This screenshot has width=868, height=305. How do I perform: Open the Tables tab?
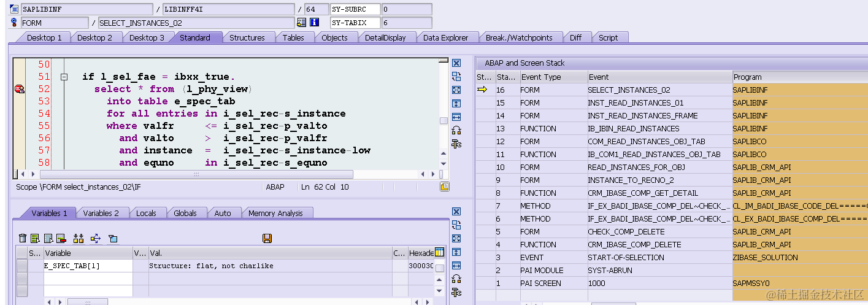click(x=293, y=37)
